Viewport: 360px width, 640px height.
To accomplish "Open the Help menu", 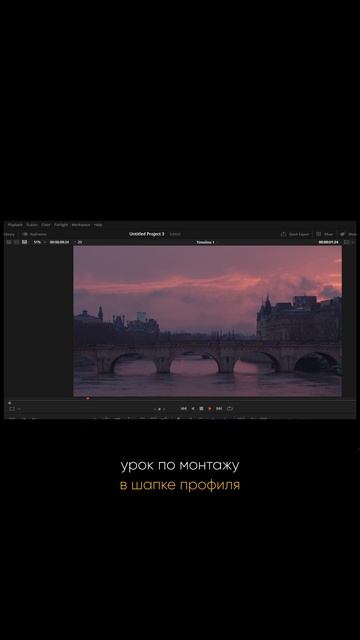I will (98, 225).
